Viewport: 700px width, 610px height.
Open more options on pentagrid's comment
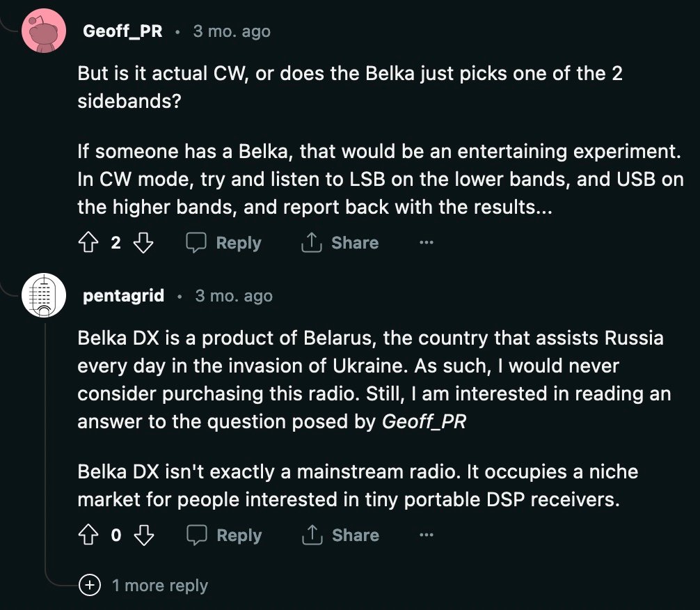(427, 535)
